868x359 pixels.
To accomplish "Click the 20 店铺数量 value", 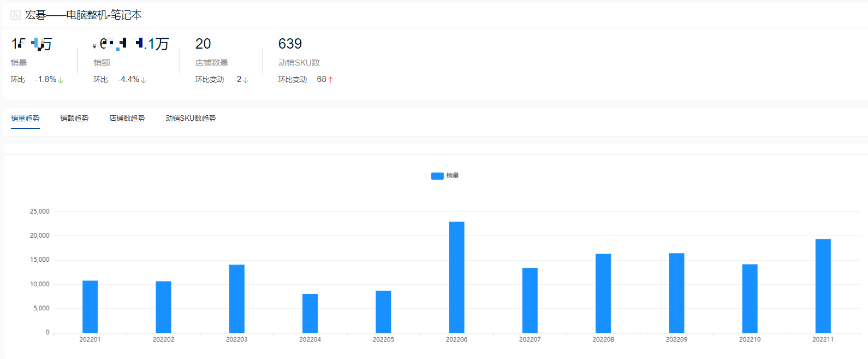I will point(203,44).
